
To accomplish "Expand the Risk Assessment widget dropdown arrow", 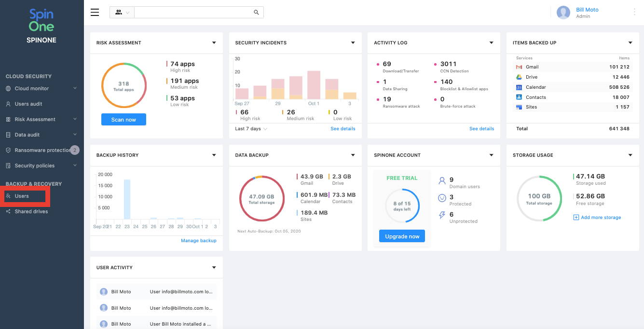I will coord(214,43).
